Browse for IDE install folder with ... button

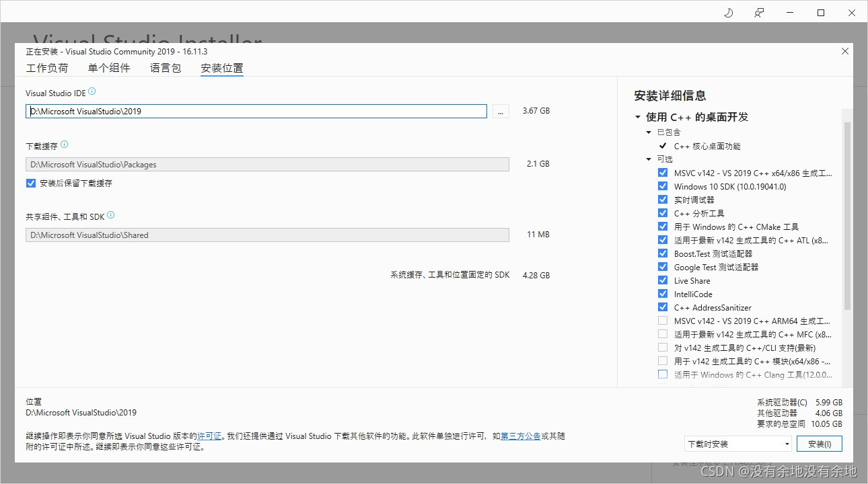pyautogui.click(x=501, y=112)
